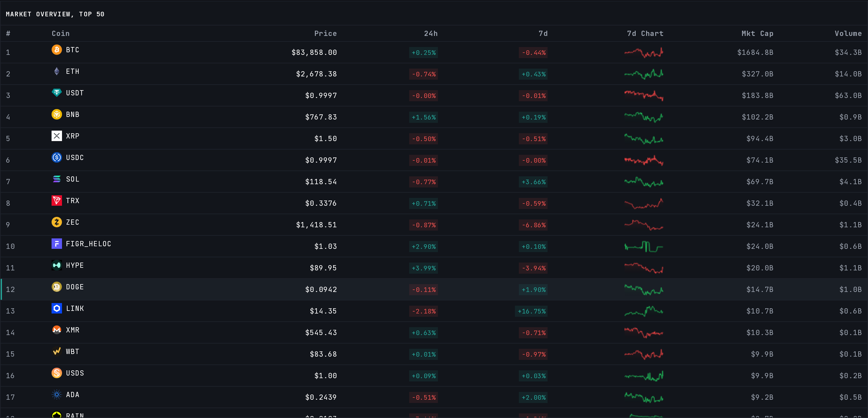Click BTC market cap $1684.8B

pyautogui.click(x=755, y=52)
